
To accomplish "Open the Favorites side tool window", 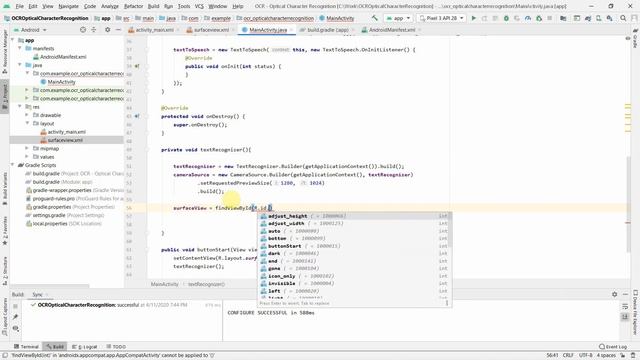I will click(4, 231).
